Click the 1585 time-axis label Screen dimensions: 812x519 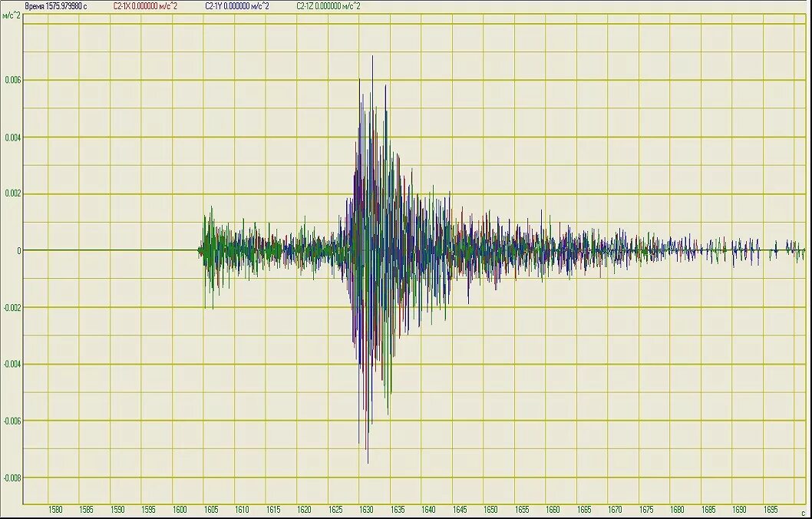click(87, 510)
